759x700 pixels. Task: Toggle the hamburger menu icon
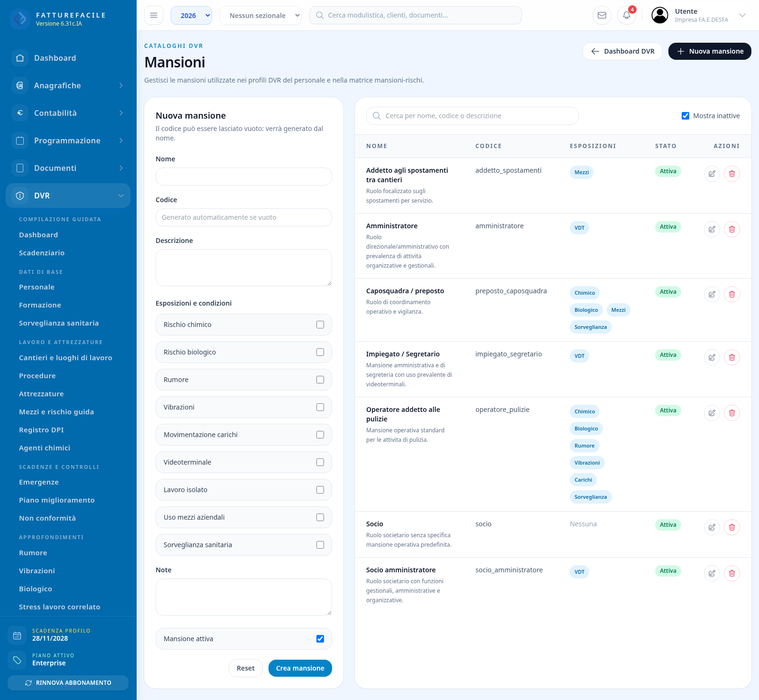(x=154, y=15)
